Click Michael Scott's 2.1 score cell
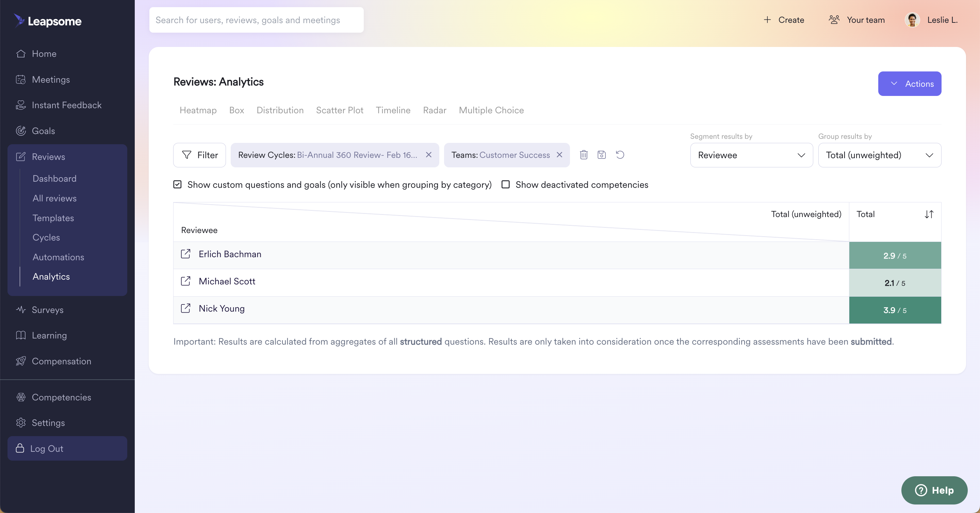Image resolution: width=980 pixels, height=513 pixels. [895, 283]
